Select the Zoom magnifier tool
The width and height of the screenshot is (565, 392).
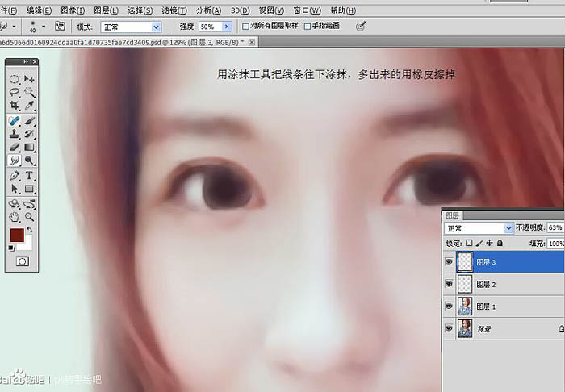click(29, 217)
